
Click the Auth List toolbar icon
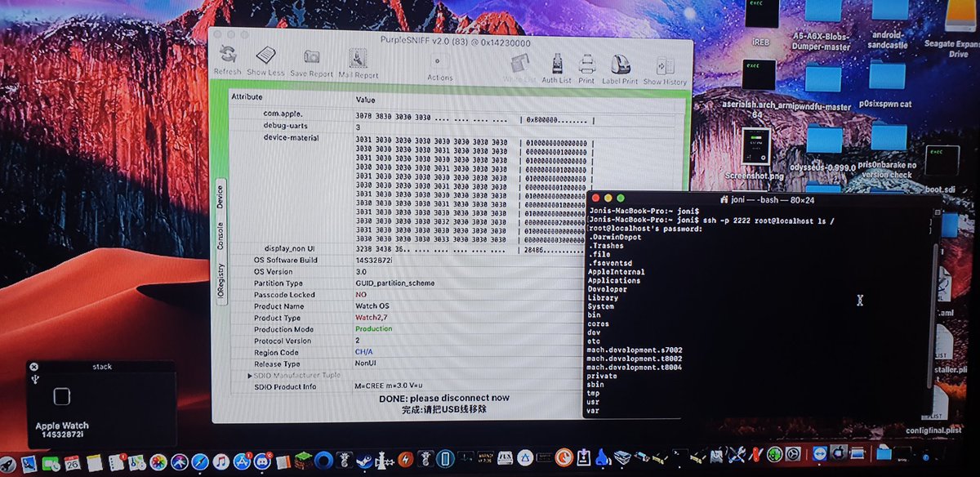coord(556,65)
